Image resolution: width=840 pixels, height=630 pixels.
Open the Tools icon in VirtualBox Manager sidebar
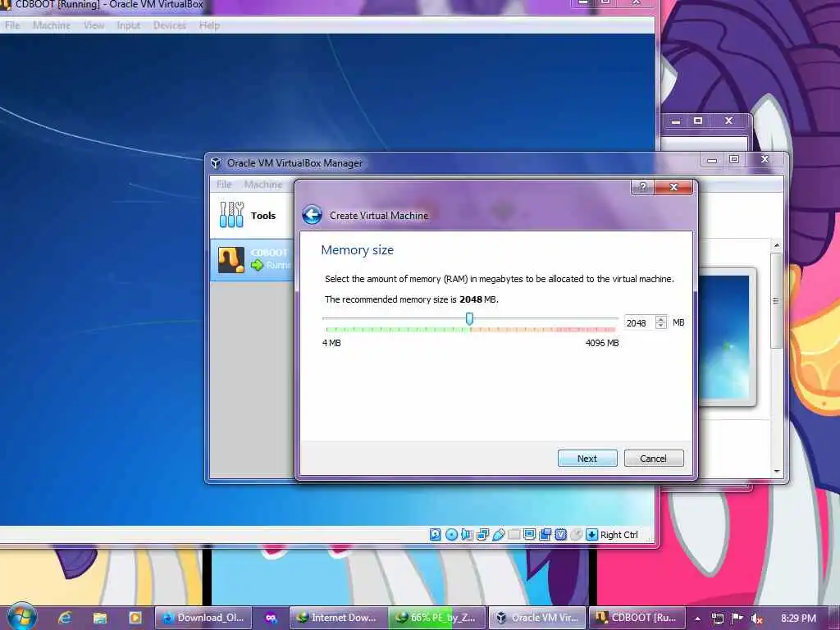231,215
